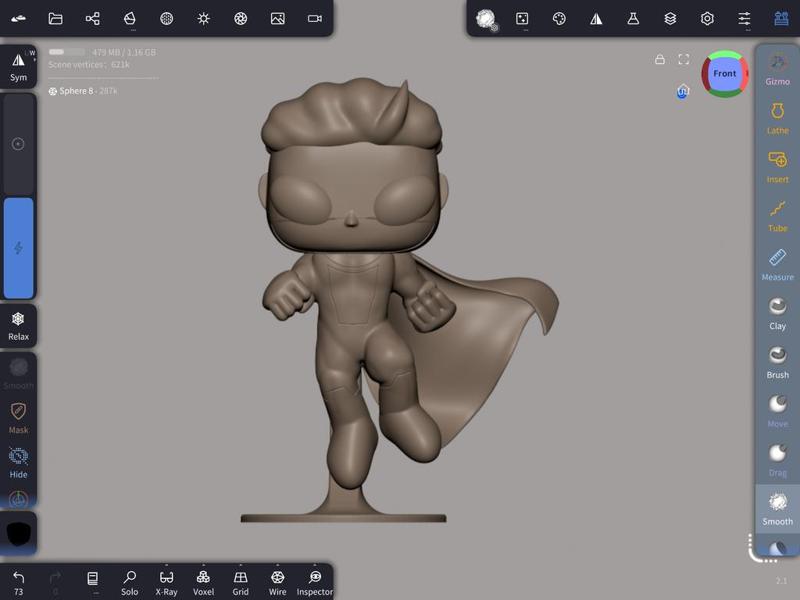The height and width of the screenshot is (600, 800).
Task: Open the Topology menu
Action: click(x=130, y=19)
